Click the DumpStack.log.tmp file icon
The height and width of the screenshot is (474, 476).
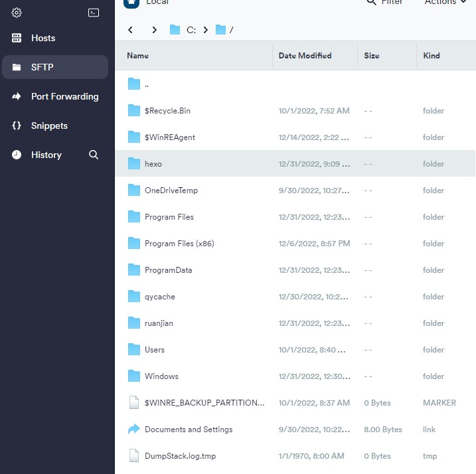[134, 456]
